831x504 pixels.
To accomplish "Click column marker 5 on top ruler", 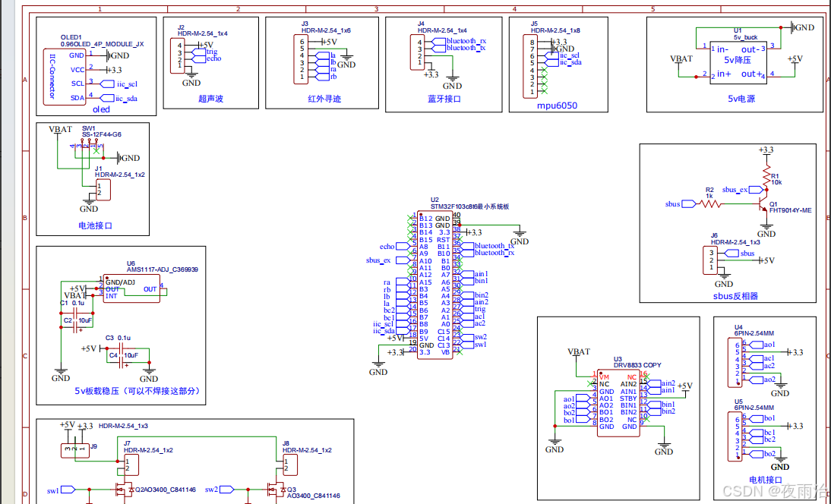I will tap(653, 9).
